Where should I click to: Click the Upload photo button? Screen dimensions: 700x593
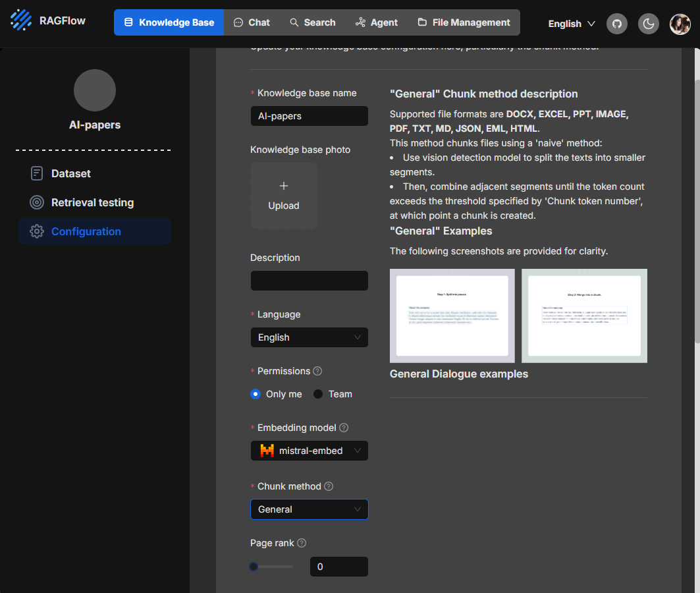tap(283, 196)
